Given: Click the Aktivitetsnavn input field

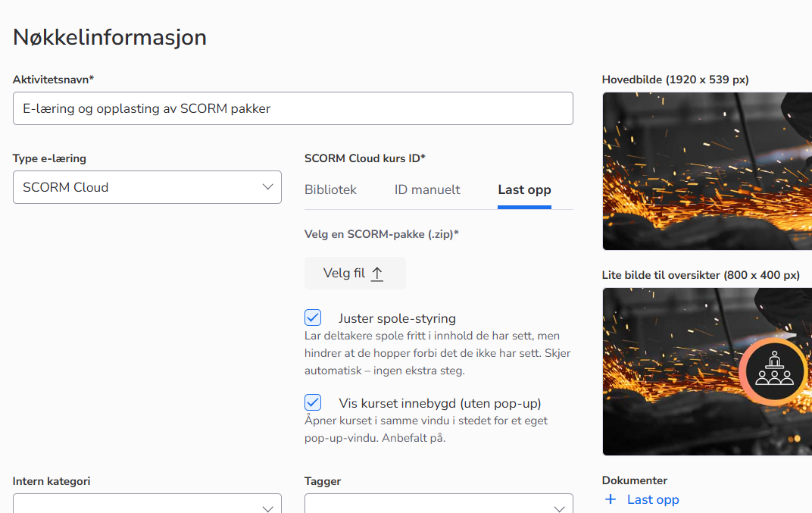Looking at the screenshot, I should 293,108.
